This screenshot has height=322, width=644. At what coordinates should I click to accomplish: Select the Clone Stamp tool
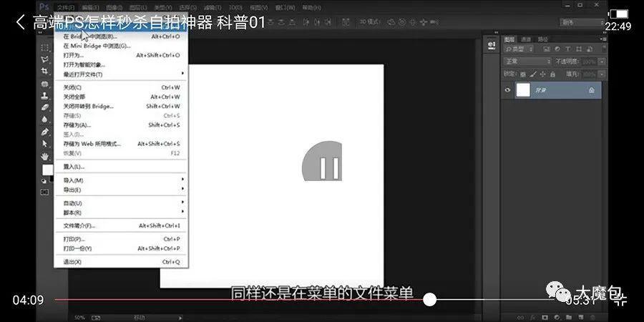coord(45,96)
